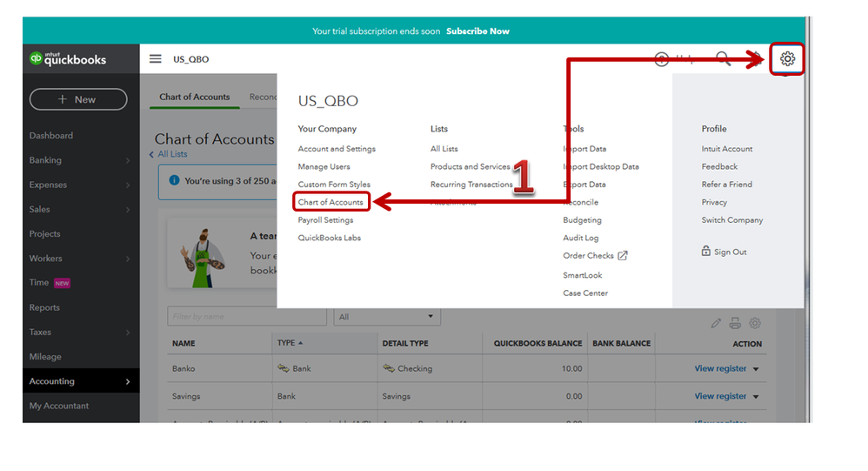The image size is (868, 471).
Task: Expand the Banking sidebar chevron
Action: [128, 161]
